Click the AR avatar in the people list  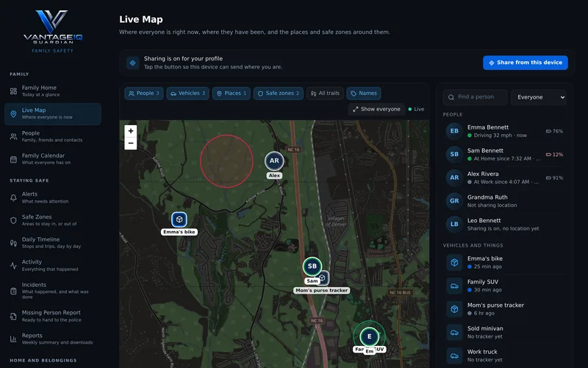(454, 177)
